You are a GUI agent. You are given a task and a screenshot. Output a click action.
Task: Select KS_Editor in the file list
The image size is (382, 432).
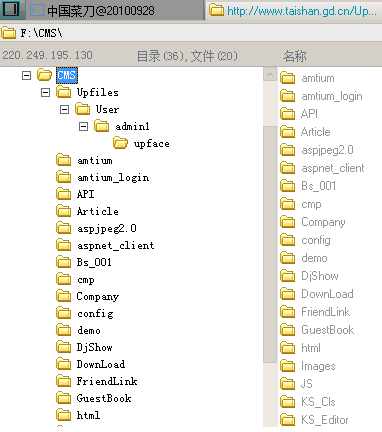[325, 420]
